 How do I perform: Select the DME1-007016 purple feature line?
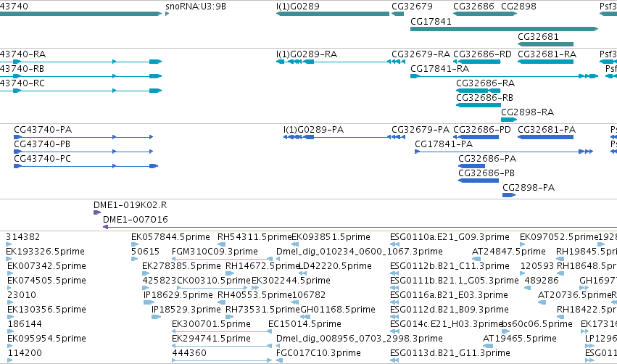pos(360,227)
